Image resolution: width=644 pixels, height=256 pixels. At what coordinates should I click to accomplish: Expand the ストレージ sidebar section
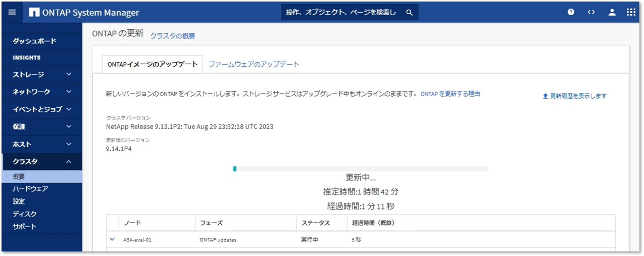coord(41,75)
